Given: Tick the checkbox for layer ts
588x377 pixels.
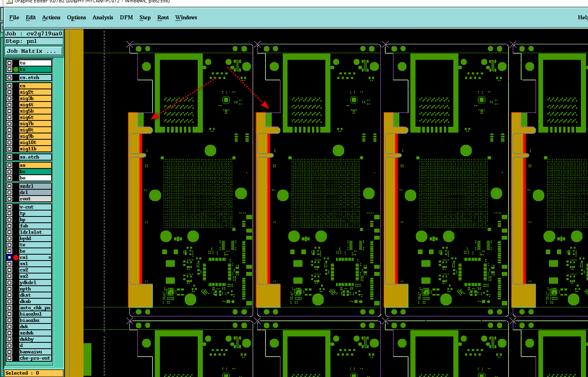Looking at the screenshot, I should click(9, 69).
